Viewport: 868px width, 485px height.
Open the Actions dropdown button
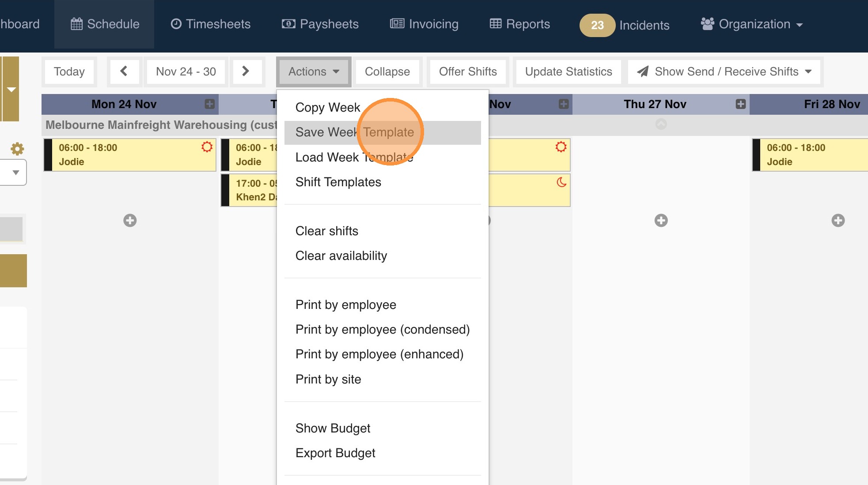point(313,71)
